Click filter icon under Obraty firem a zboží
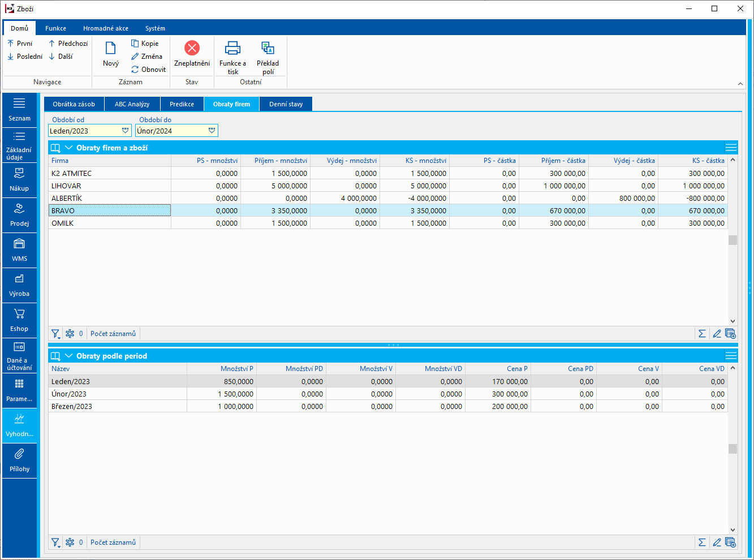The image size is (754, 560). tap(55, 334)
